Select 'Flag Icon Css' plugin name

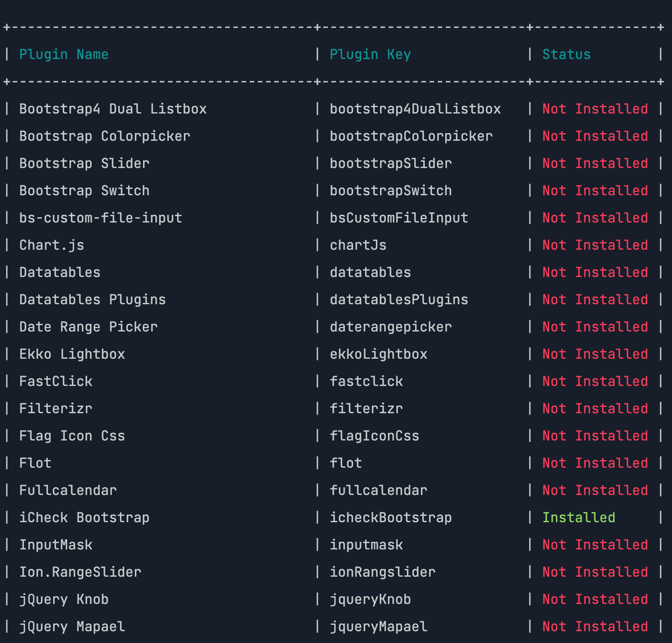click(72, 436)
